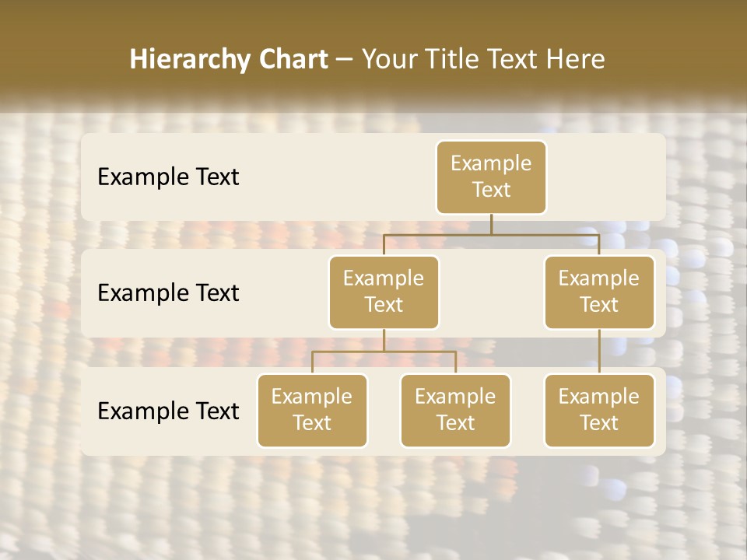Click empty band area right of top box
This screenshot has height=560, width=747.
(x=607, y=177)
